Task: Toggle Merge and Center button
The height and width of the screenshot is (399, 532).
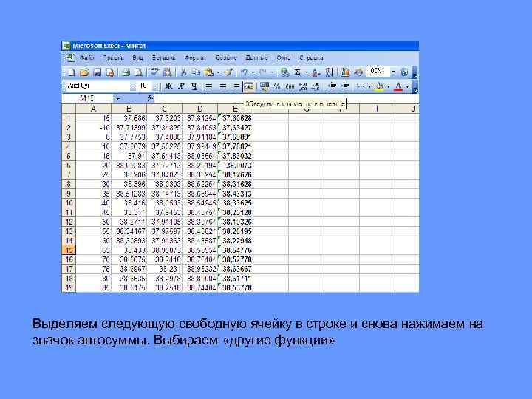Action: (x=249, y=86)
